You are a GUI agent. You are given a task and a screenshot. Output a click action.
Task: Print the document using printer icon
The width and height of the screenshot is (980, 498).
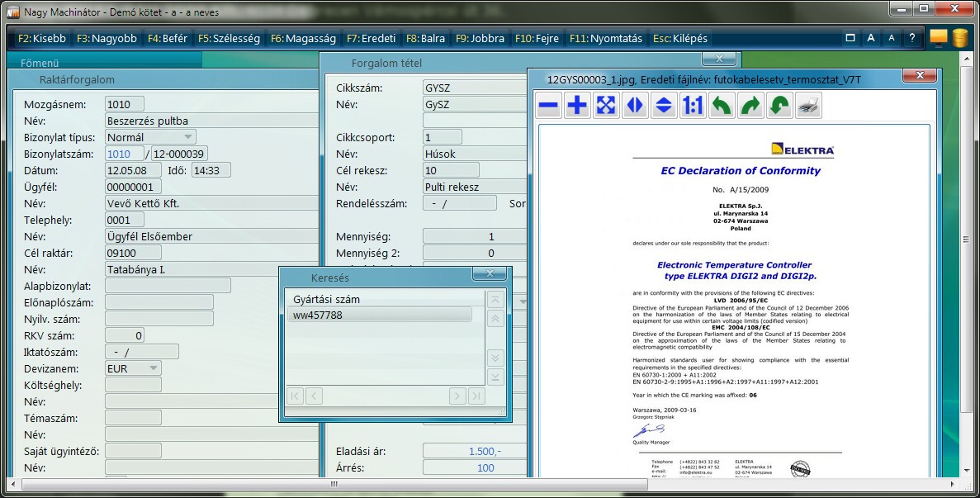807,106
